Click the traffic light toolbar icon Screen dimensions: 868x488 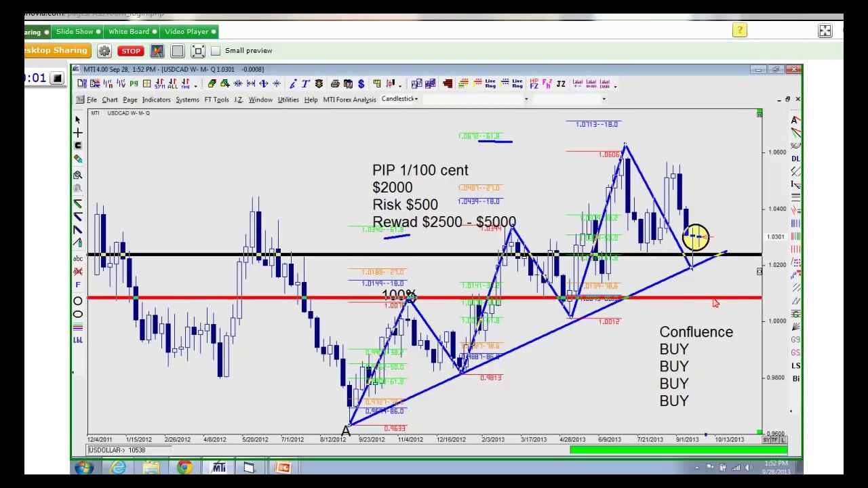pos(319,83)
